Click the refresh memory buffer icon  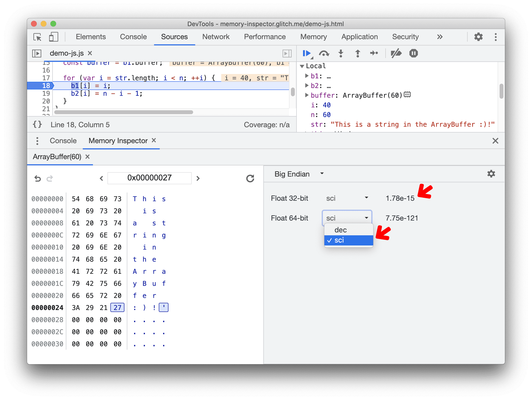coord(250,178)
